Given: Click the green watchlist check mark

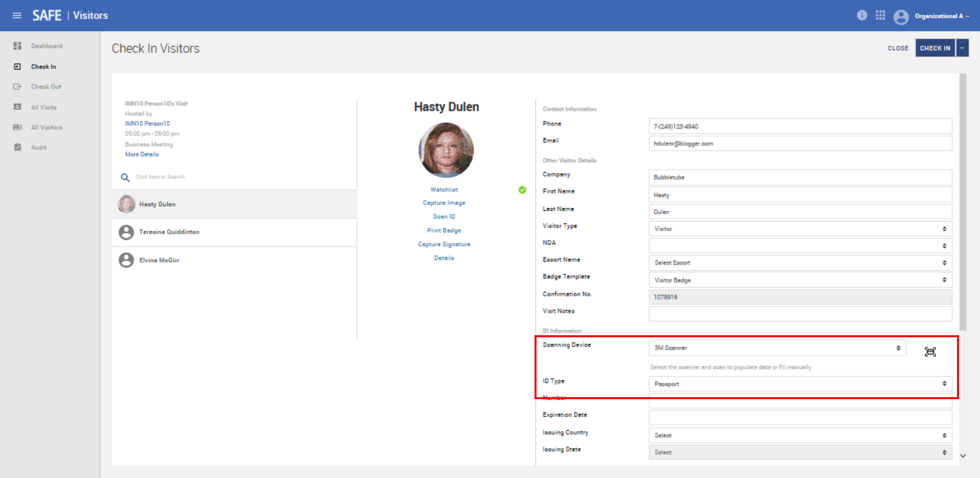Looking at the screenshot, I should click(x=522, y=190).
